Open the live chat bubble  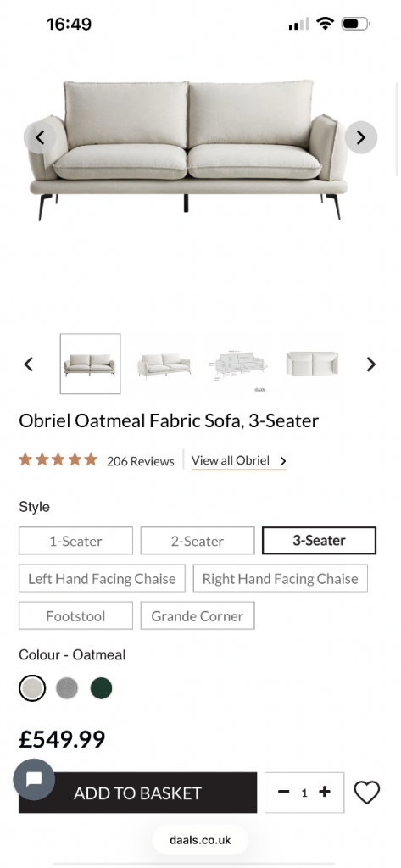(34, 780)
